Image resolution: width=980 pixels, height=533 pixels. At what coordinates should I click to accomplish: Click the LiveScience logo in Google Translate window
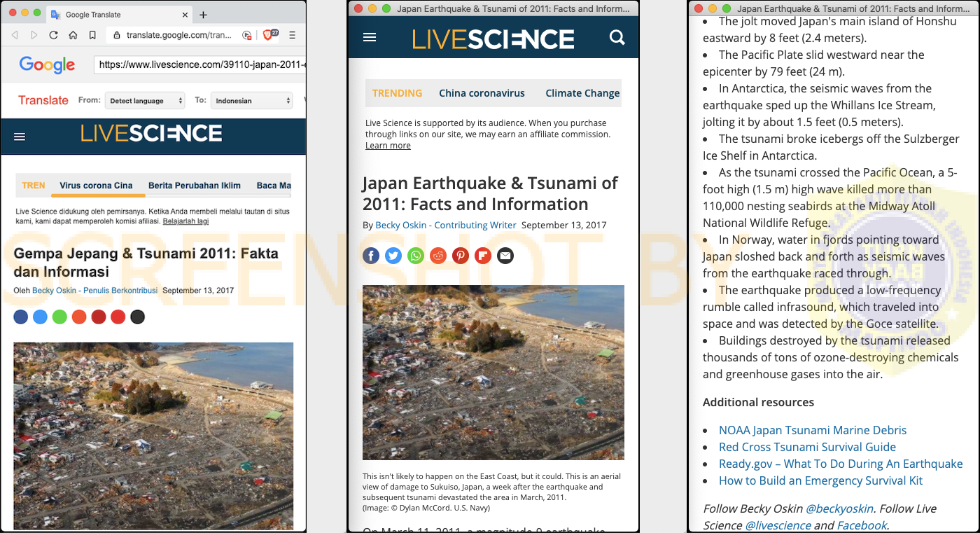tap(151, 133)
